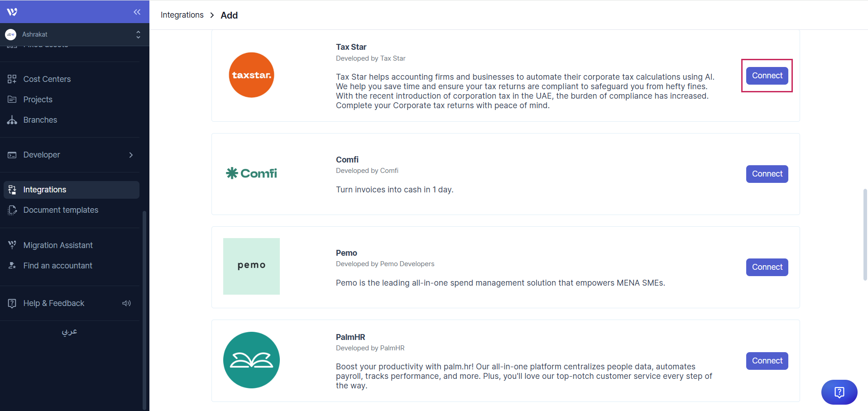Click the Document templates icon
This screenshot has height=411, width=868.
click(12, 210)
